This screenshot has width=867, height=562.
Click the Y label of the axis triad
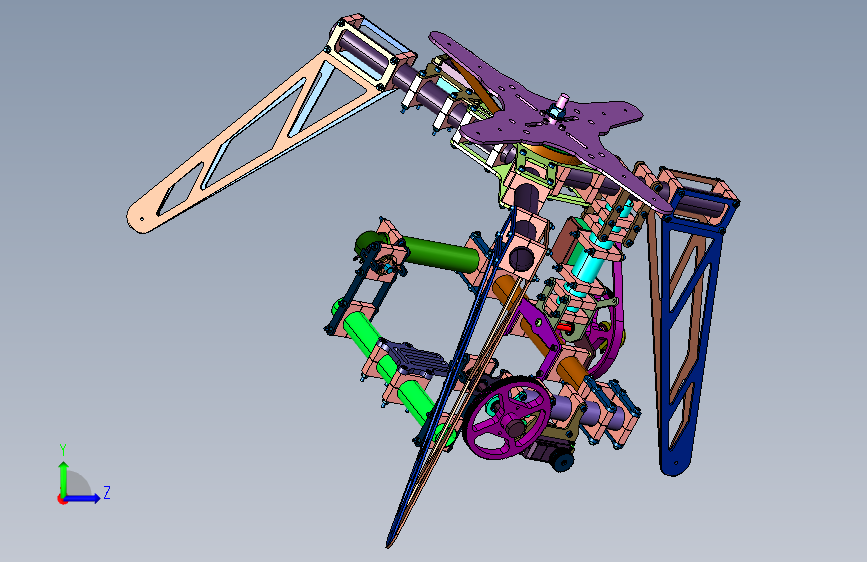tap(63, 450)
